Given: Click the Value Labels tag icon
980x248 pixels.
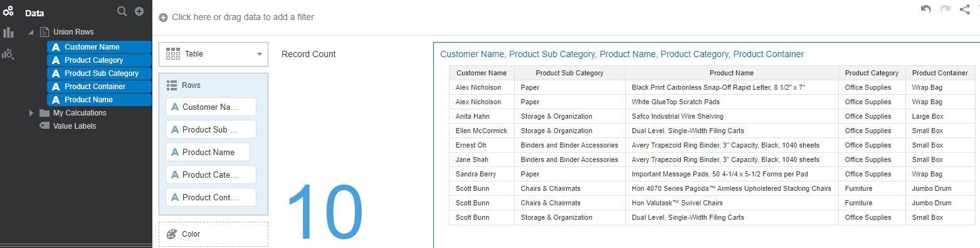Looking at the screenshot, I should point(44,126).
